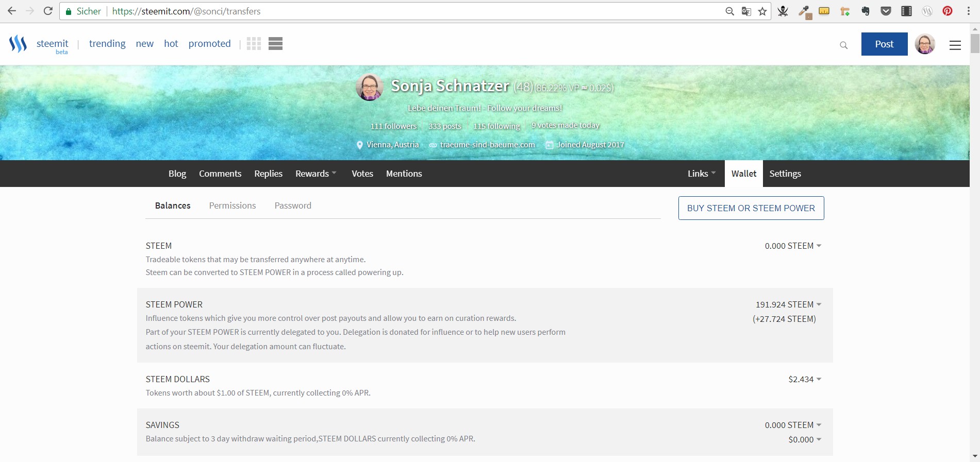Open the hamburger main menu
Viewport: 980px width, 462px height.
(955, 45)
